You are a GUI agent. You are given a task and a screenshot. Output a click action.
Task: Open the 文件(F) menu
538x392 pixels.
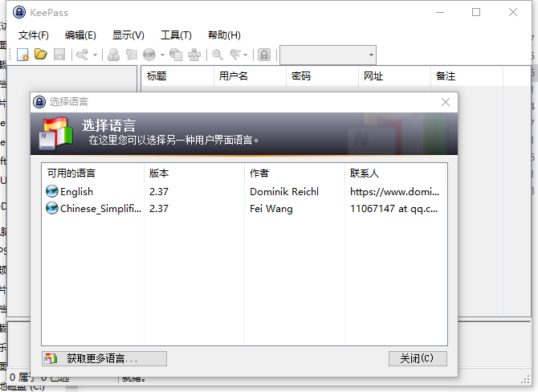33,35
